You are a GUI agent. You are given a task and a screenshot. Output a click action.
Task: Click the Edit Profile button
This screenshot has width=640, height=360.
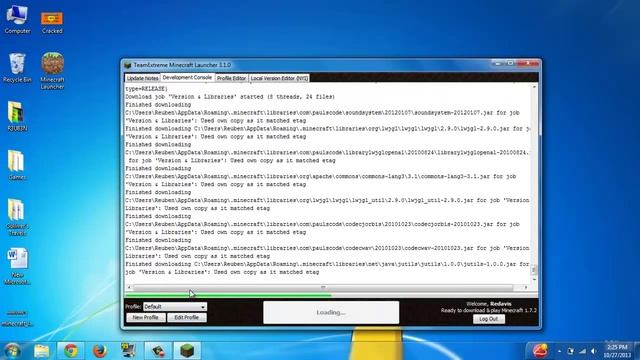(187, 318)
